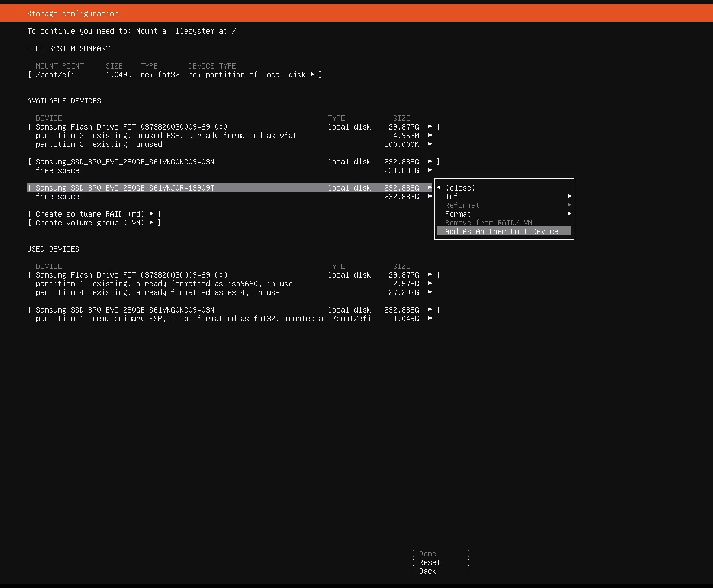Expand menu for available Samsung Flash Drive disk
This screenshot has width=713, height=588.
pyautogui.click(x=430, y=127)
